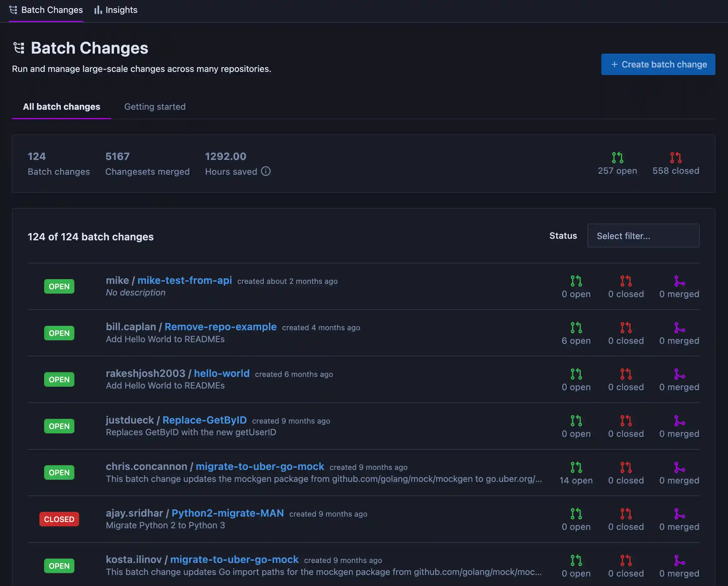The image size is (728, 586).
Task: Click the Create batch change button
Action: (658, 64)
